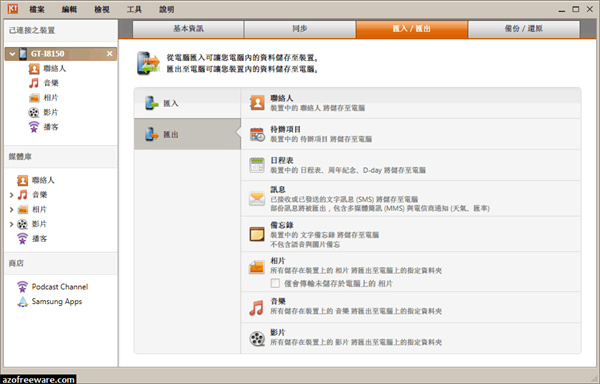Select library 音樂 music icon
Screen dimensions: 600x384
[23, 195]
